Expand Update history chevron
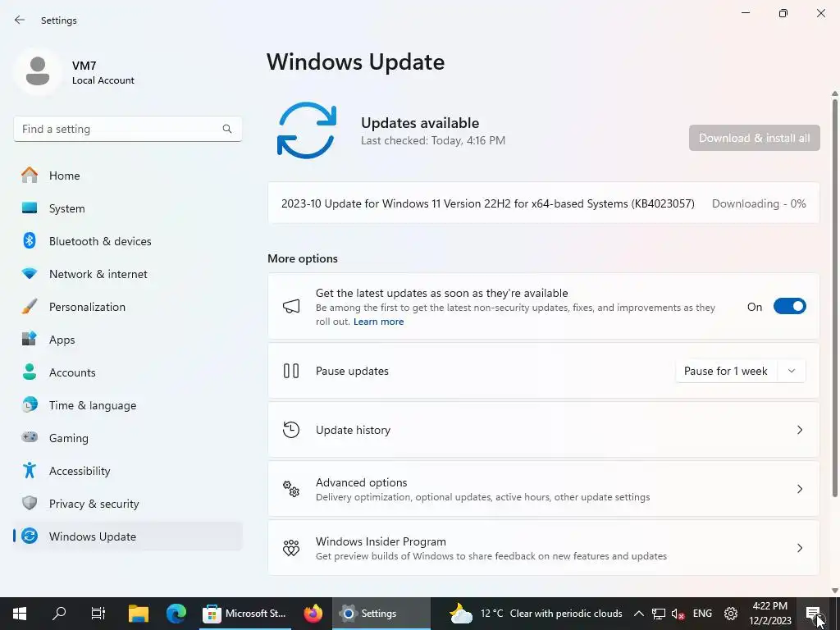Screen dimensions: 840x630 click(799, 430)
